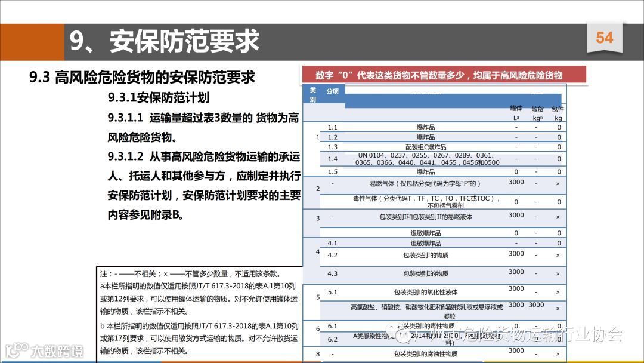This screenshot has width=644, height=363.
Task: Click 3000 in the 4.3 row
Action: click(516, 272)
